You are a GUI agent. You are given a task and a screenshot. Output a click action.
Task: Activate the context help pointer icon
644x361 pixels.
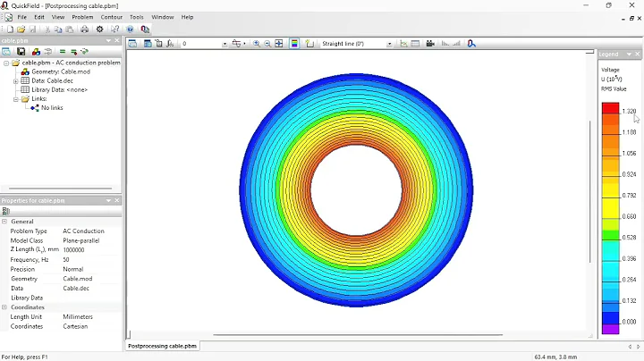click(114, 29)
